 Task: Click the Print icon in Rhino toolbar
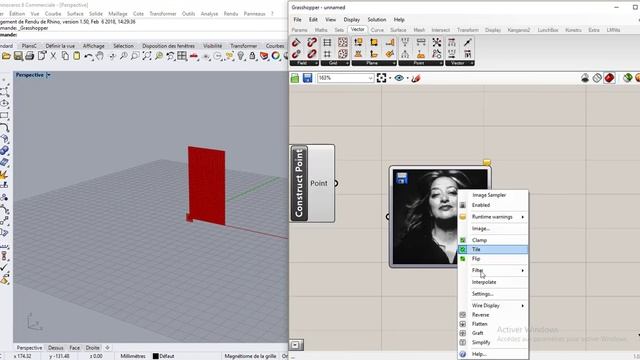[29, 56]
